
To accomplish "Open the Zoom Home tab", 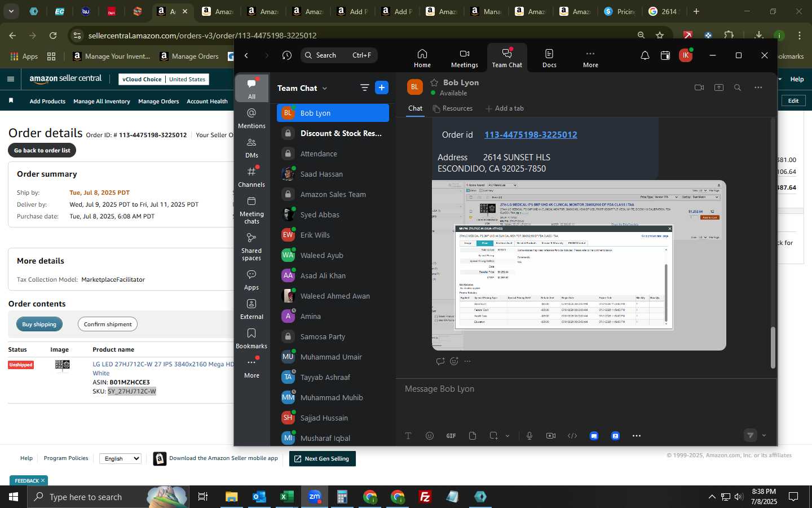I will coord(422,58).
